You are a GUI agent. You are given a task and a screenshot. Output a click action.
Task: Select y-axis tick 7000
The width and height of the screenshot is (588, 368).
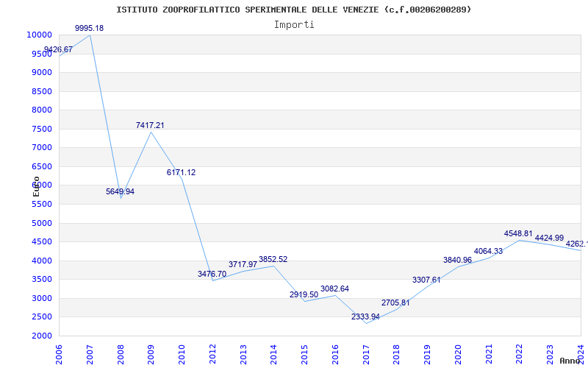41,148
